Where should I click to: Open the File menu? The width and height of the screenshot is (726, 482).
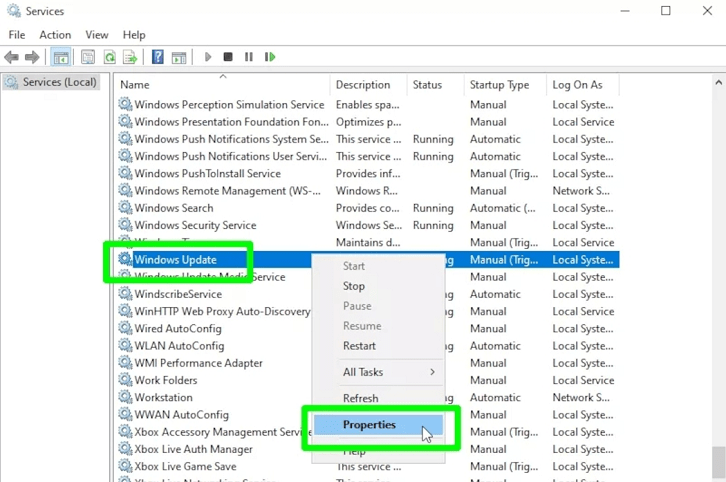(17, 35)
